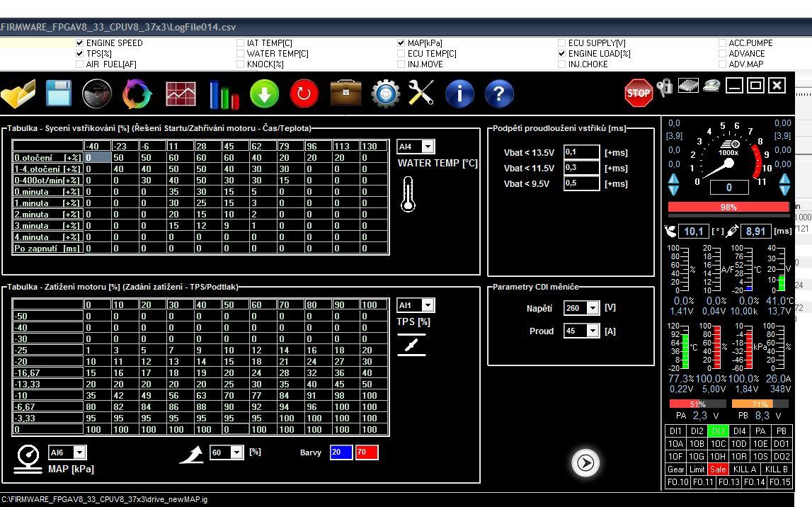The width and height of the screenshot is (812, 507).
Task: Click the red Barvy color box 70
Action: click(366, 452)
